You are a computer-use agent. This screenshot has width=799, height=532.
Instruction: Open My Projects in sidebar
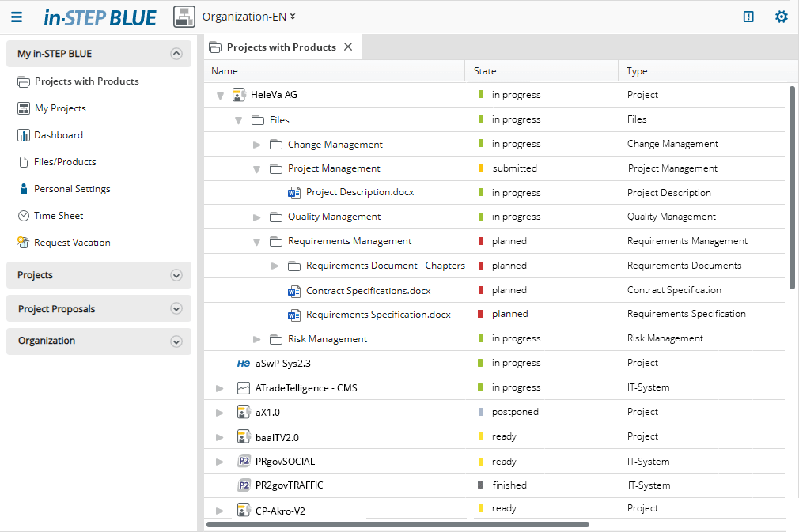(60, 108)
